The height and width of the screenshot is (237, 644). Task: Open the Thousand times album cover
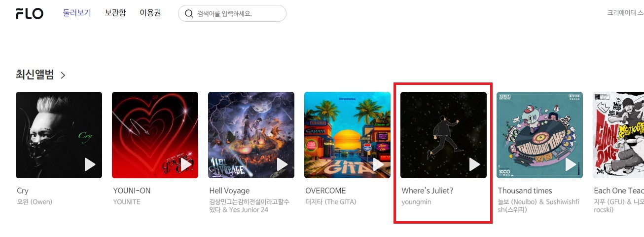point(539,135)
